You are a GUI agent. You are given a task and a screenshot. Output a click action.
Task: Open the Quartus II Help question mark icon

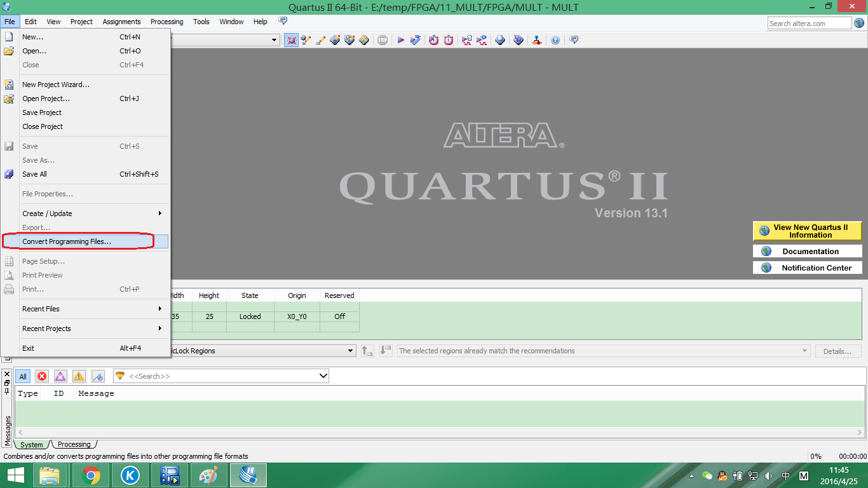click(x=555, y=39)
